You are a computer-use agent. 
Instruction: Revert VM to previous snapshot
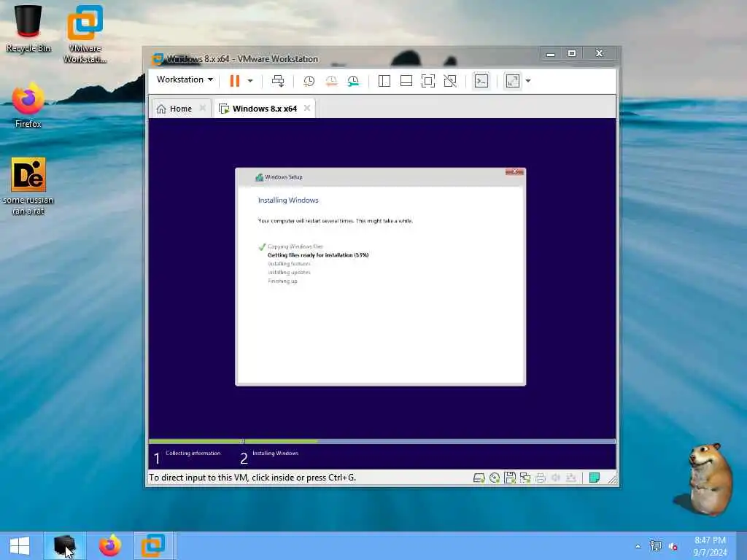point(331,81)
